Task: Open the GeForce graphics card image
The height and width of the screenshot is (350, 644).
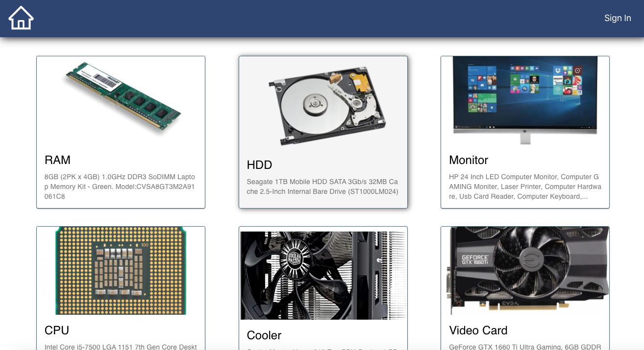Action: click(x=525, y=270)
